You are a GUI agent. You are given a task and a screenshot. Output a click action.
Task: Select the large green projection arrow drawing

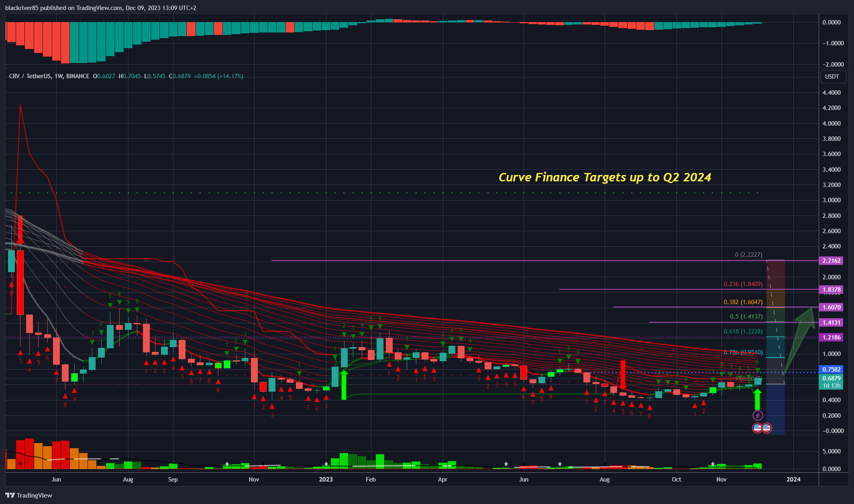click(799, 341)
